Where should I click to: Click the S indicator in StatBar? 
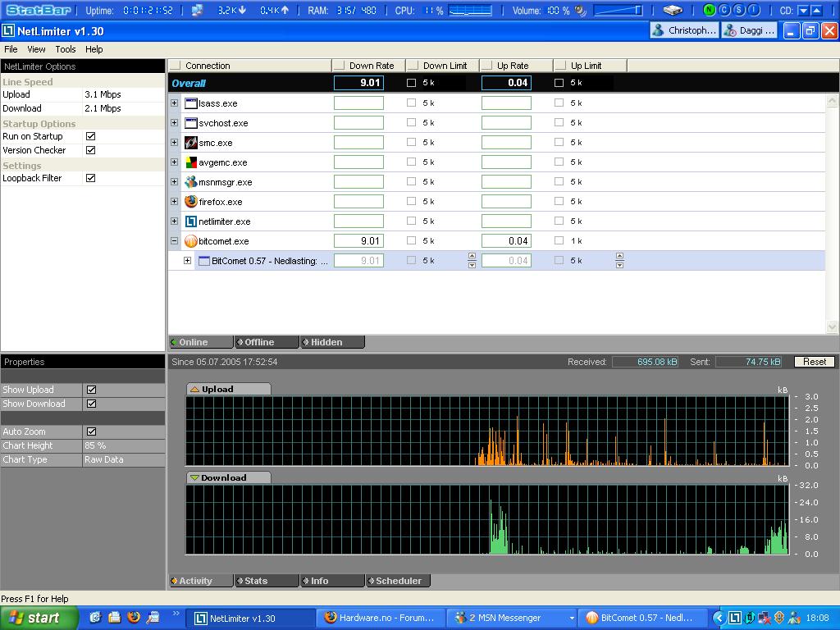click(x=739, y=10)
